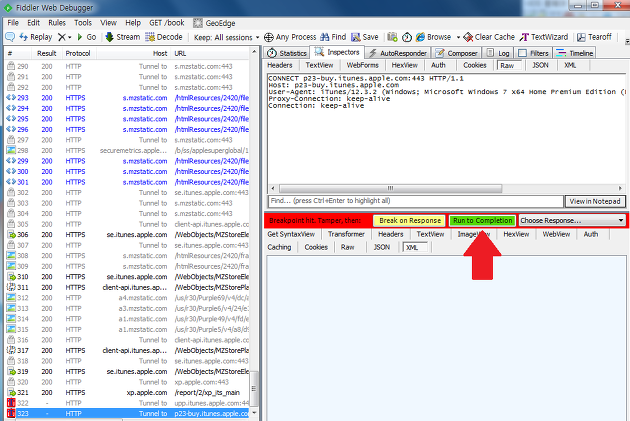Click View in Notepad button

[x=595, y=201]
